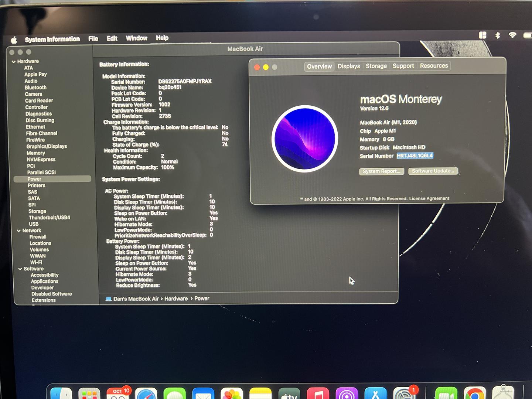Viewport: 532px width, 399px height.
Task: Select Wi-Fi under Network
Action: point(36,262)
